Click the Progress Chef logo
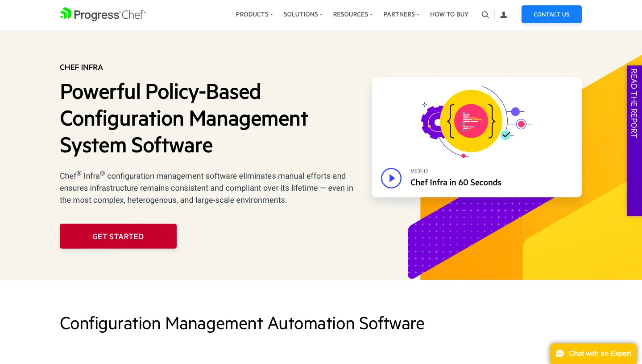The image size is (642, 364). (103, 14)
